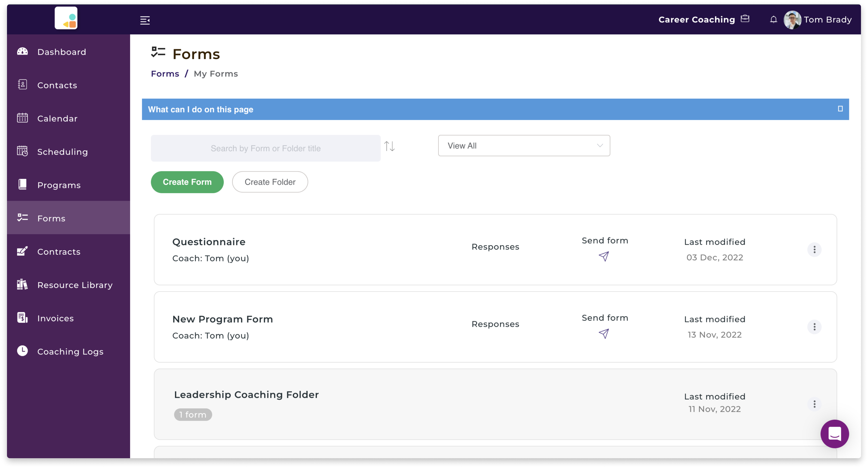Open notifications bell
The width and height of the screenshot is (868, 468).
click(x=773, y=20)
